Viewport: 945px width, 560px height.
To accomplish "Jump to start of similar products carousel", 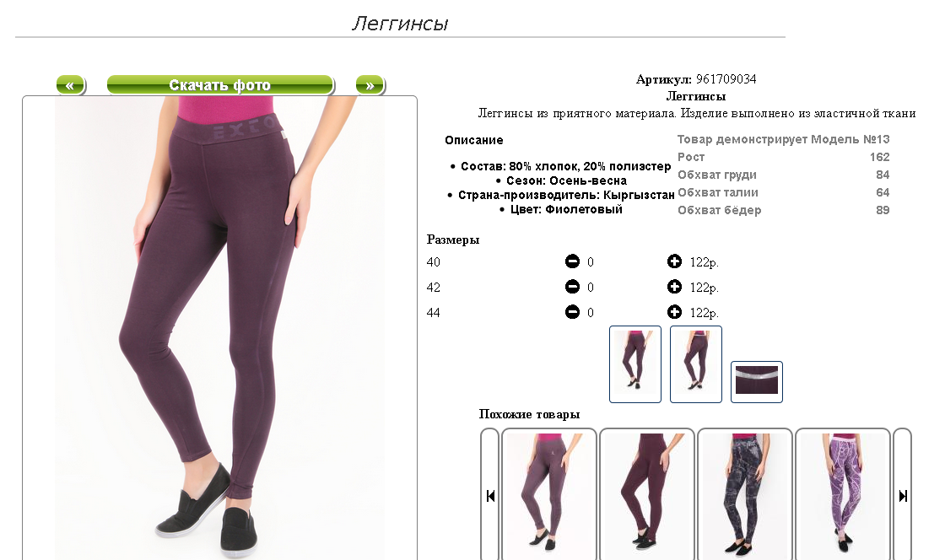I will pos(490,496).
